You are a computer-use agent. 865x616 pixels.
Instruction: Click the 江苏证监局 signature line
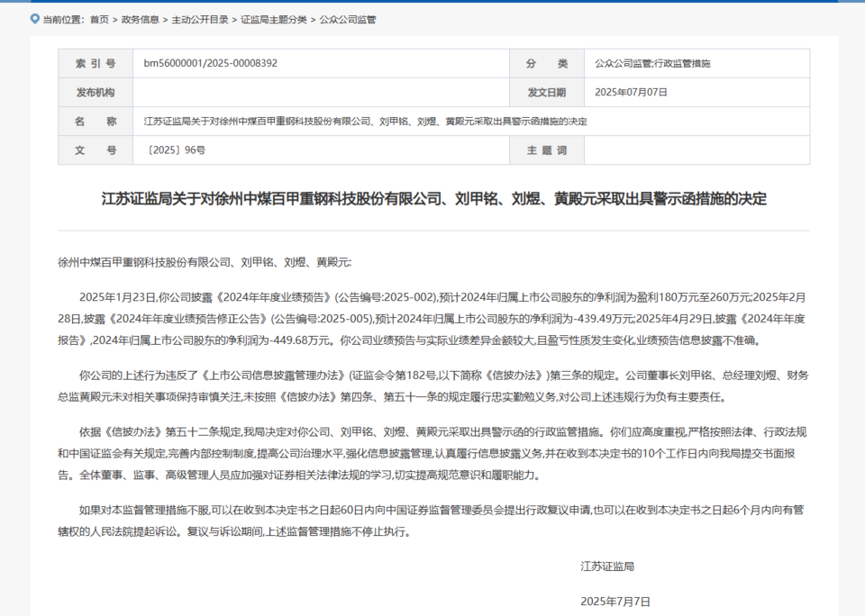pyautogui.click(x=607, y=566)
